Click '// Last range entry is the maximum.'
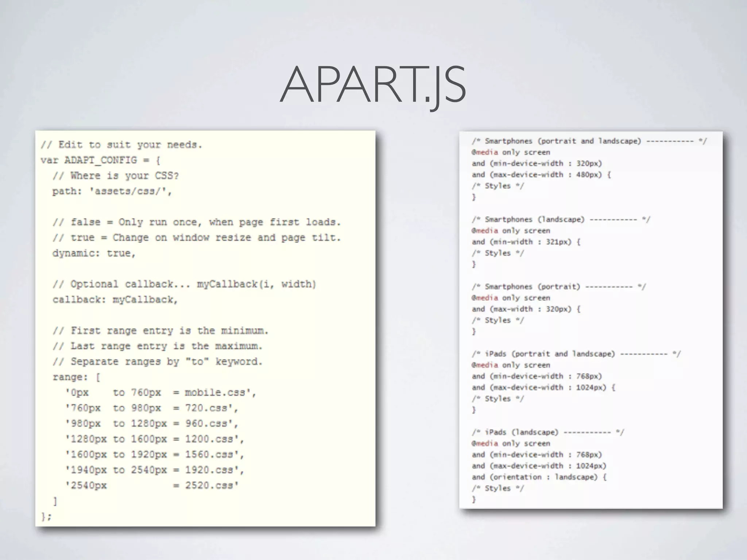The width and height of the screenshot is (747, 560). point(158,346)
